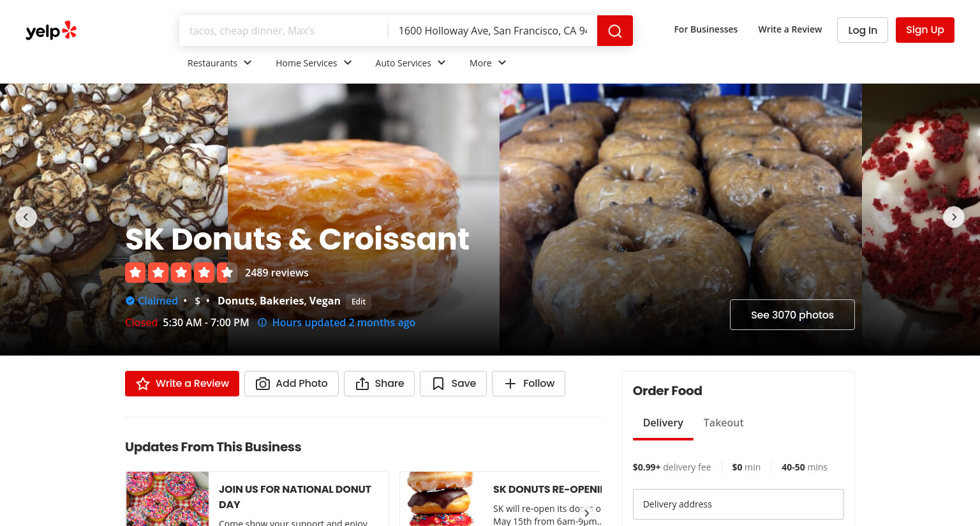This screenshot has width=980, height=526.
Task: Click the Add Photo camera button
Action: point(292,384)
